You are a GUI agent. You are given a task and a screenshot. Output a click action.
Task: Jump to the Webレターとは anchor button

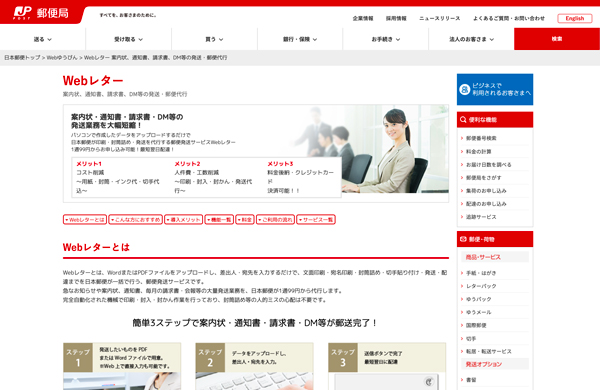pos(85,220)
